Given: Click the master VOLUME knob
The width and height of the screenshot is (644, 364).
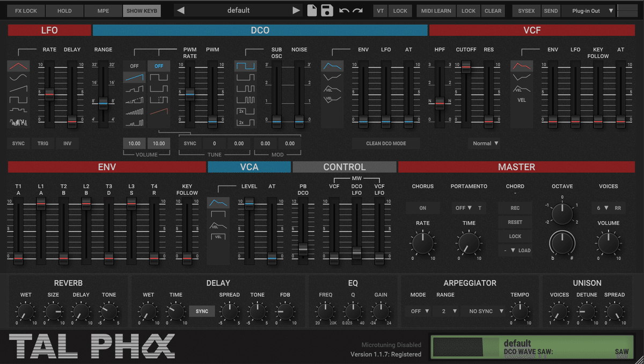Looking at the screenshot, I should click(608, 243).
